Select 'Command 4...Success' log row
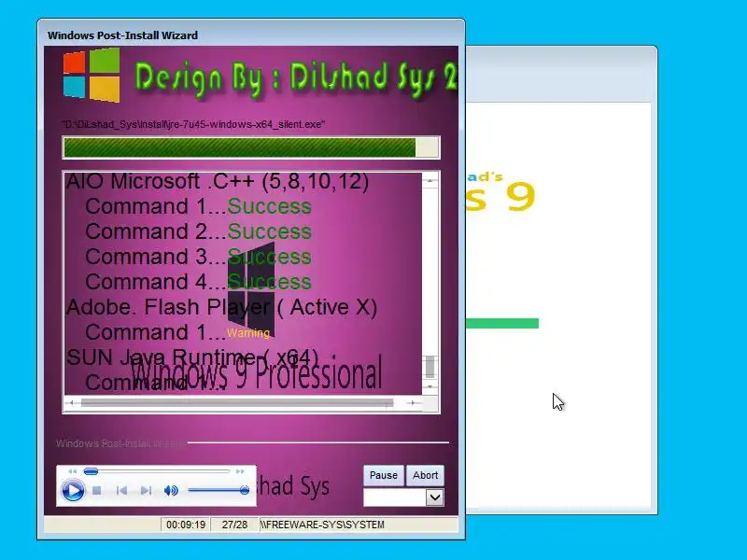Screen dimensions: 747x560 (x=198, y=282)
